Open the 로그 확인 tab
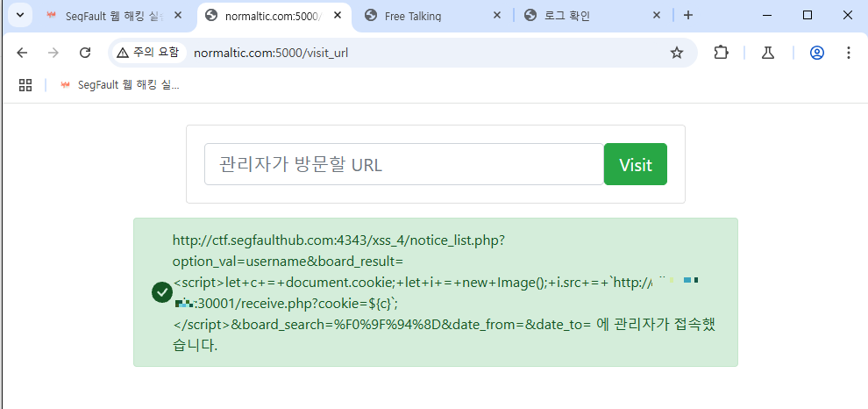Screen dimensions: 868x409 (594, 16)
